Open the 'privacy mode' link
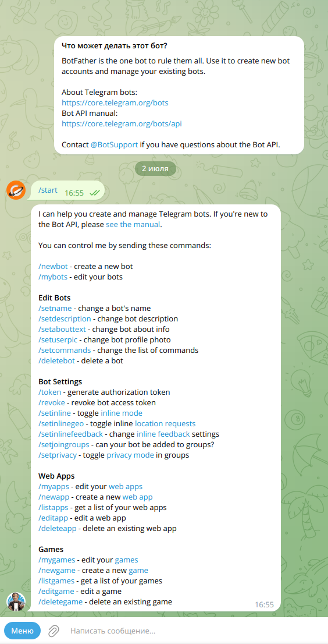328x644 pixels. point(130,455)
